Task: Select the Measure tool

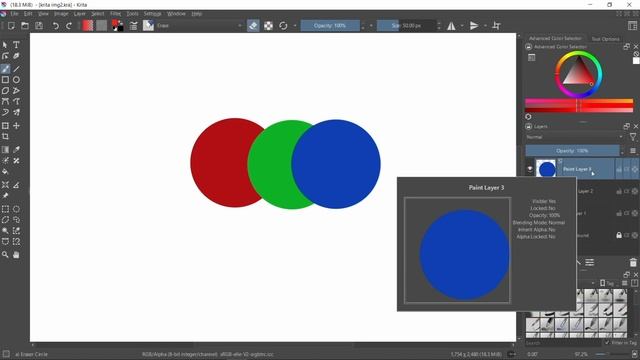Action: point(16,185)
